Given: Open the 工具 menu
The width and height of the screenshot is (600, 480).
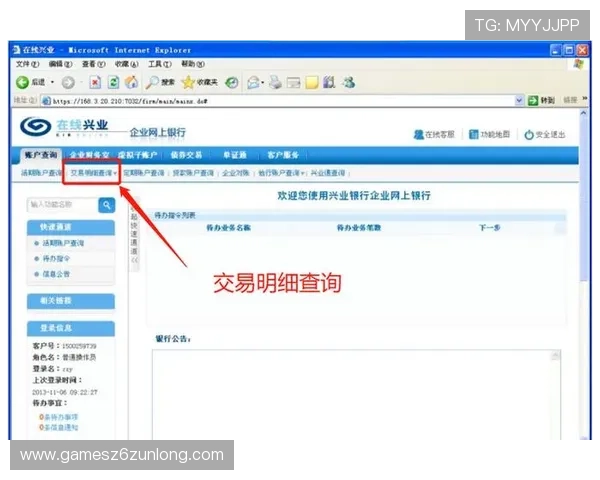Looking at the screenshot, I should tap(160, 64).
